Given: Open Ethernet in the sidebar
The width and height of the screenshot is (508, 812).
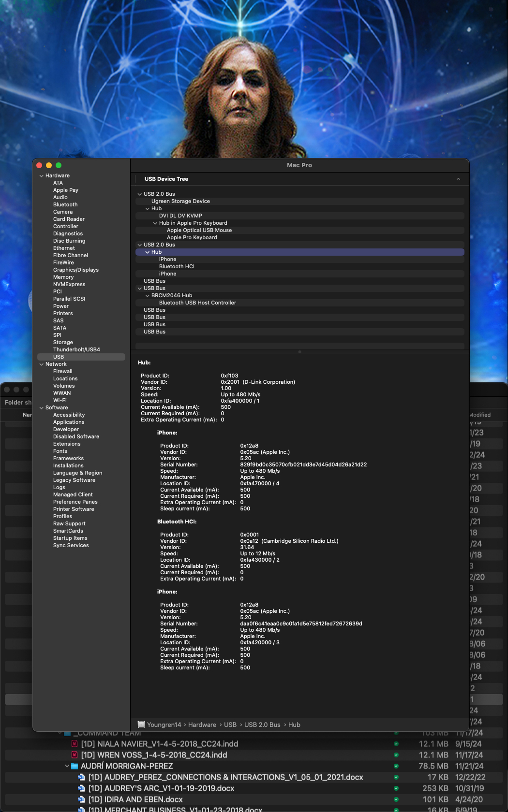Looking at the screenshot, I should 64,248.
